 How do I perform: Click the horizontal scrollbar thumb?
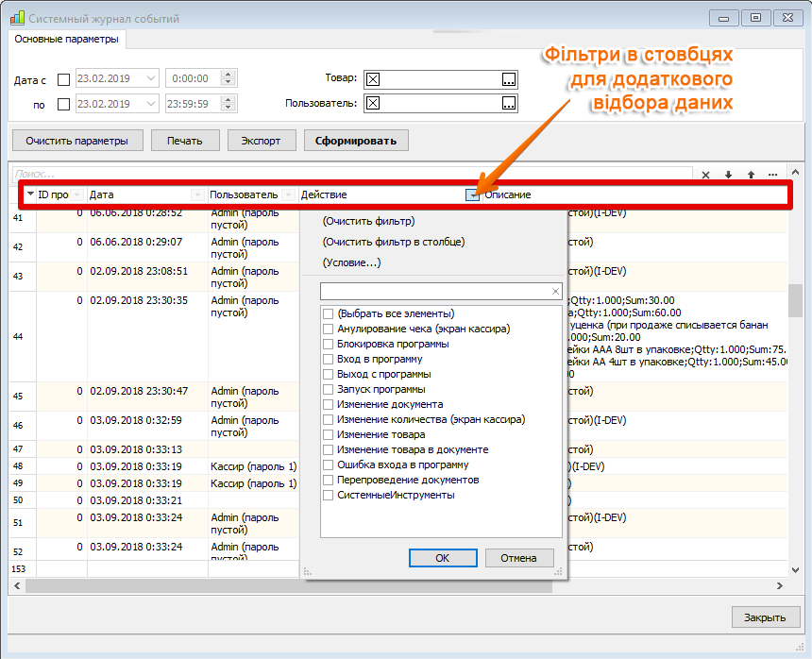[289, 586]
